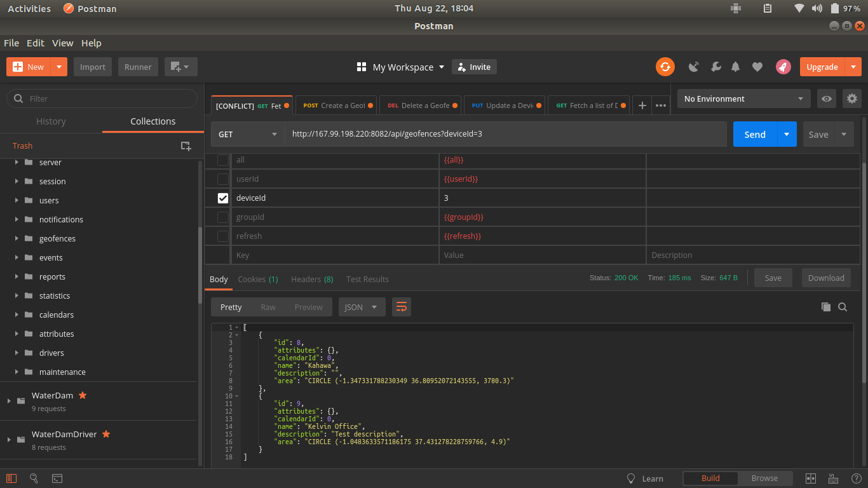Download the response

click(x=826, y=278)
